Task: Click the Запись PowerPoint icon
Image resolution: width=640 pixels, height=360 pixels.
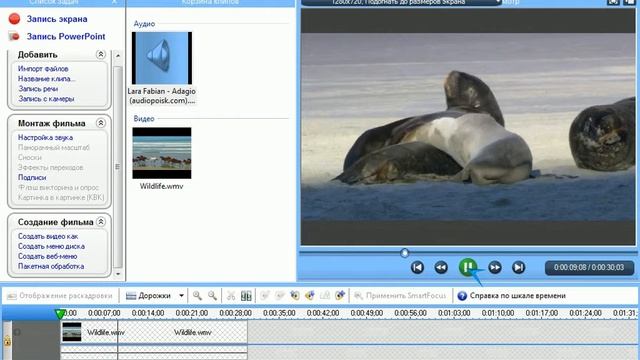Action: pyautogui.click(x=14, y=36)
